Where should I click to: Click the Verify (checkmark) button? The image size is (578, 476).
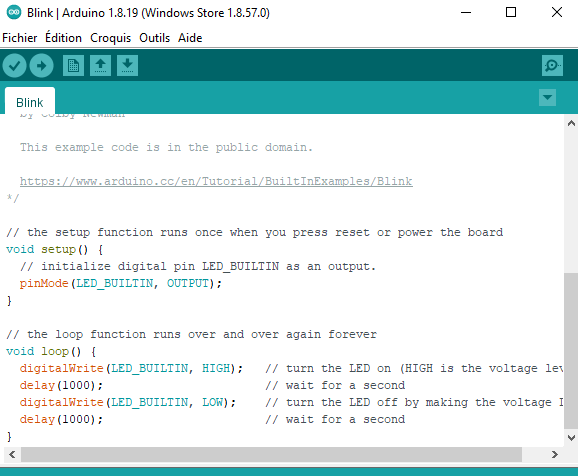[14, 66]
